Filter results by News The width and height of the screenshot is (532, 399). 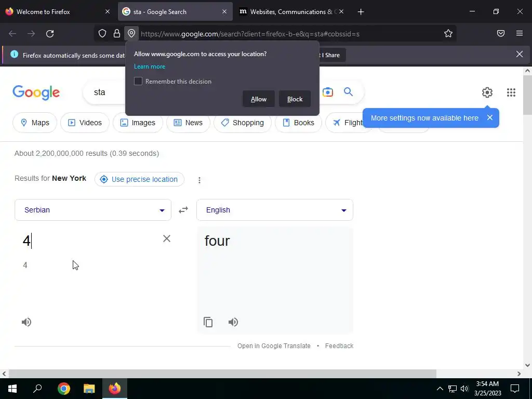(188, 123)
